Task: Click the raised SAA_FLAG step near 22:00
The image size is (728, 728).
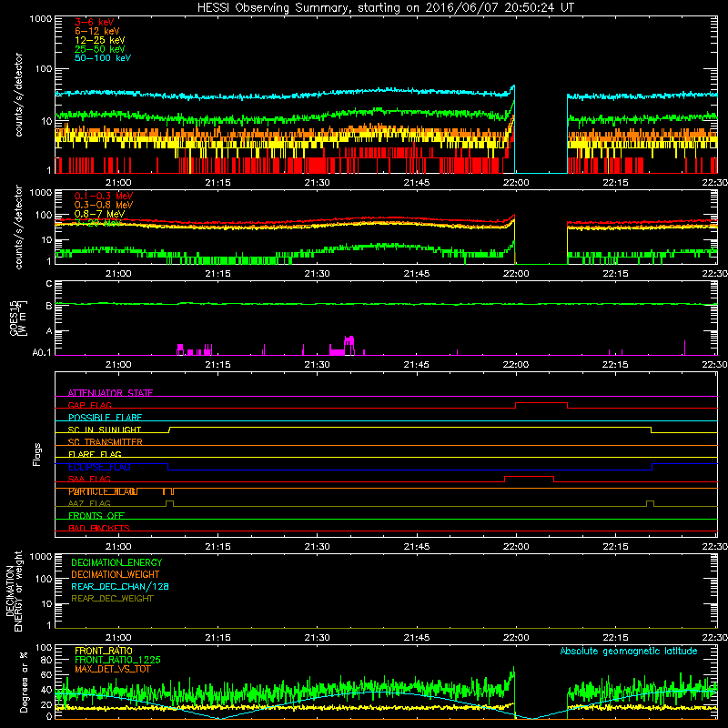Action: coord(529,477)
